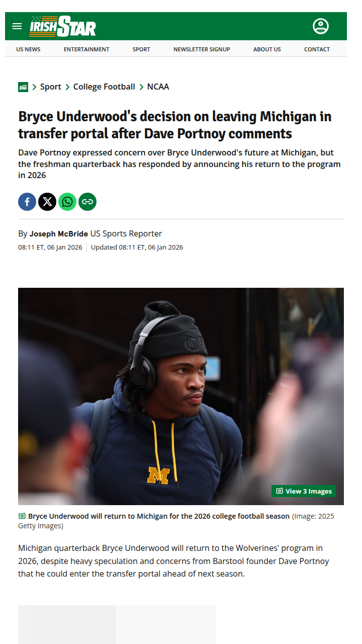Share article via WhatsApp

67,202
